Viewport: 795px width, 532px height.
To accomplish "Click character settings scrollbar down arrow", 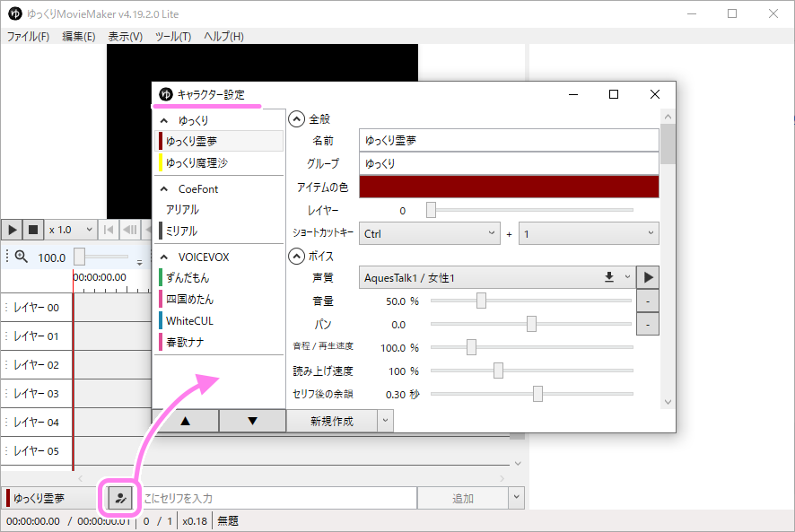I will (668, 402).
